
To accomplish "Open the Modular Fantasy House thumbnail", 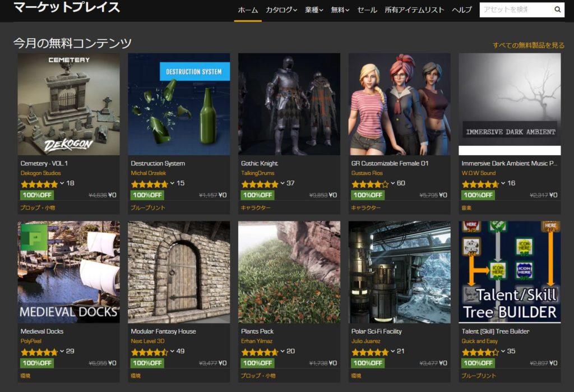I will [179, 272].
